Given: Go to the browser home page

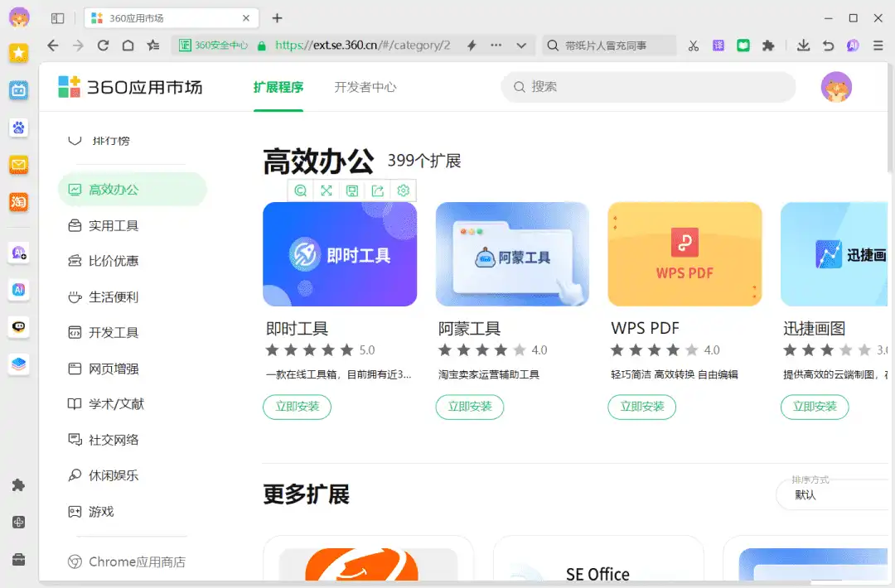Looking at the screenshot, I should point(128,46).
